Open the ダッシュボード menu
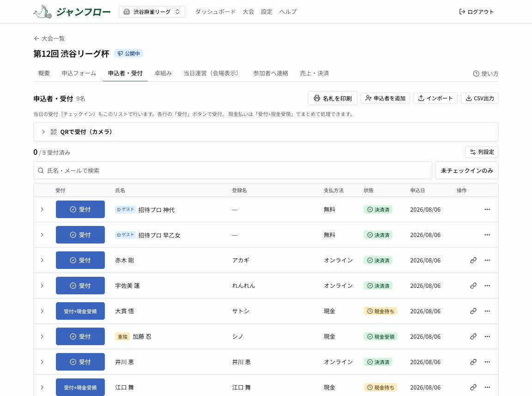The image size is (532, 396). click(215, 12)
